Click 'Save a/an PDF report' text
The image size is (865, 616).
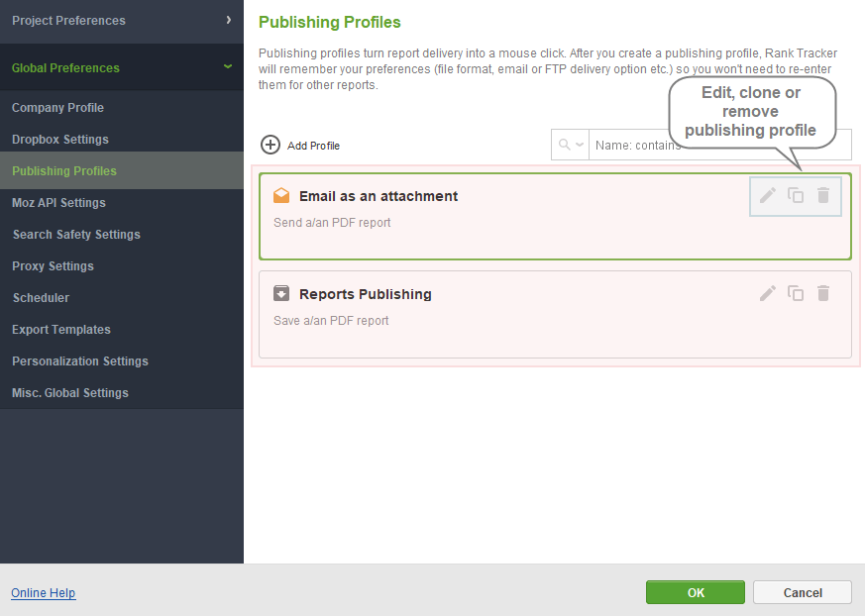pos(331,321)
